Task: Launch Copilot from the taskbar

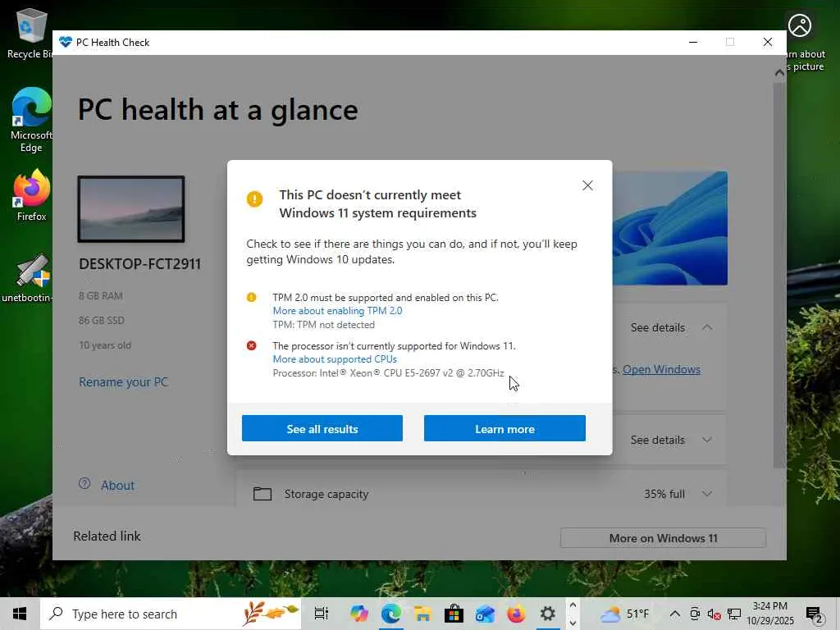Action: (358, 614)
